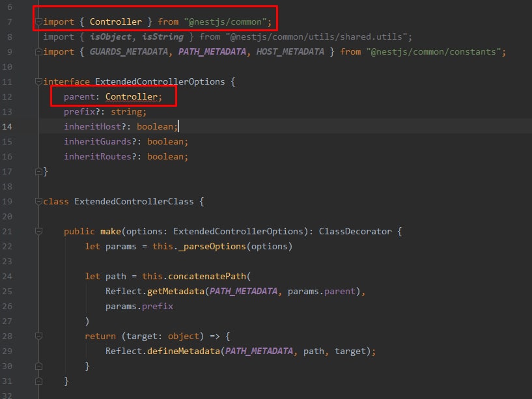Click line number 14 in the gutter
532x399 pixels.
pos(7,126)
